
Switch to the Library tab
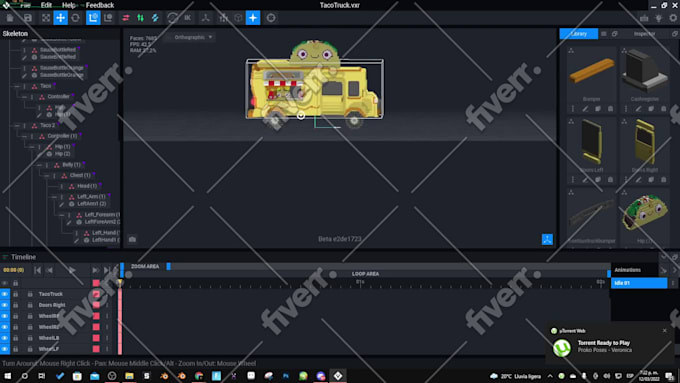coord(579,33)
